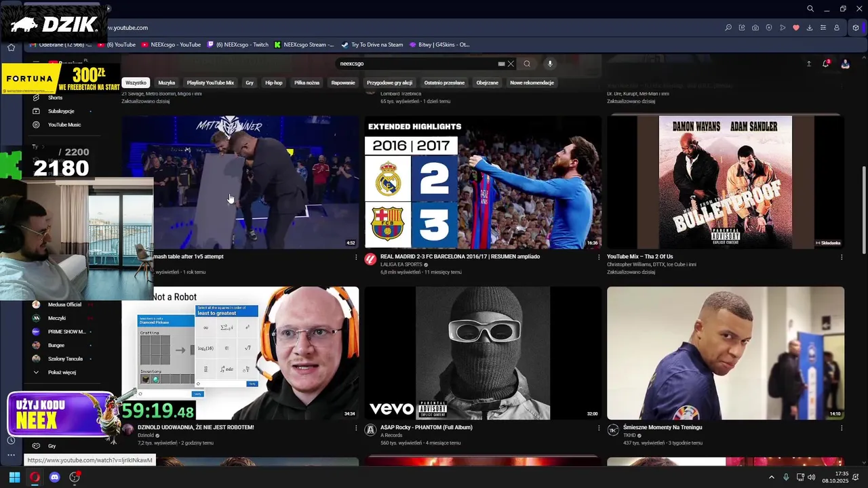Screen dimensions: 868x488
Task: Open NEEXcsgo - YouTube bookmark
Action: [172, 45]
